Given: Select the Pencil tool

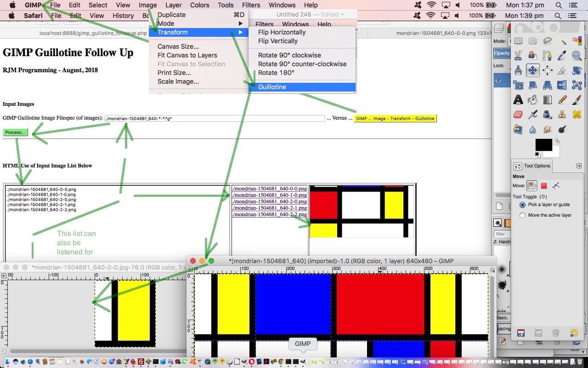Looking at the screenshot, I should pyautogui.click(x=562, y=100).
